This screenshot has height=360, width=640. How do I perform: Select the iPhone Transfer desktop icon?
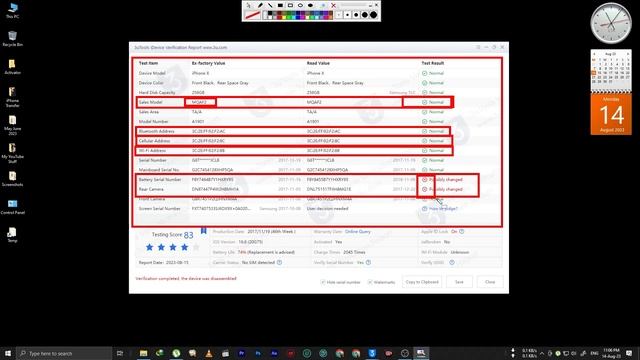click(12, 97)
